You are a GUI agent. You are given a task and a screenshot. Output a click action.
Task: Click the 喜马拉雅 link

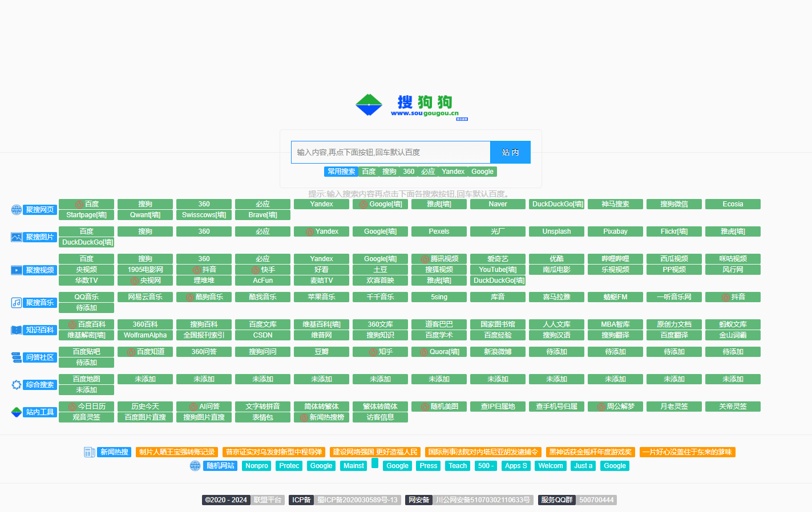(x=556, y=297)
